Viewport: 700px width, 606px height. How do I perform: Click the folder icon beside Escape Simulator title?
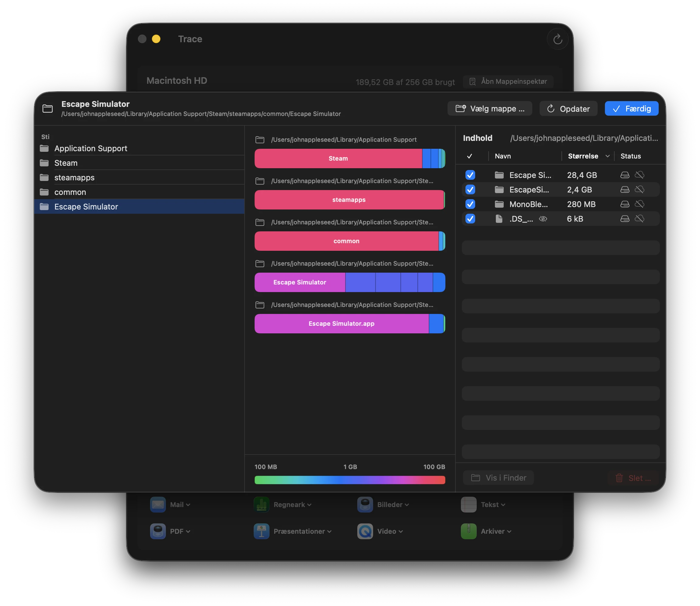coord(47,109)
